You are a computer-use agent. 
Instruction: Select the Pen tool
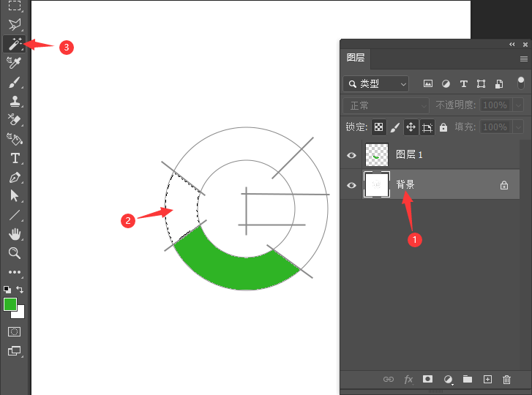[x=15, y=177]
